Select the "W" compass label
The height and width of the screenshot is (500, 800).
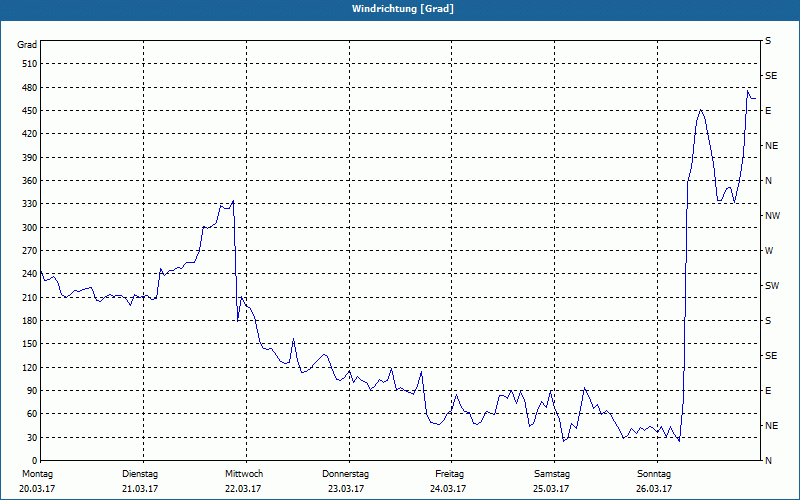[769, 251]
